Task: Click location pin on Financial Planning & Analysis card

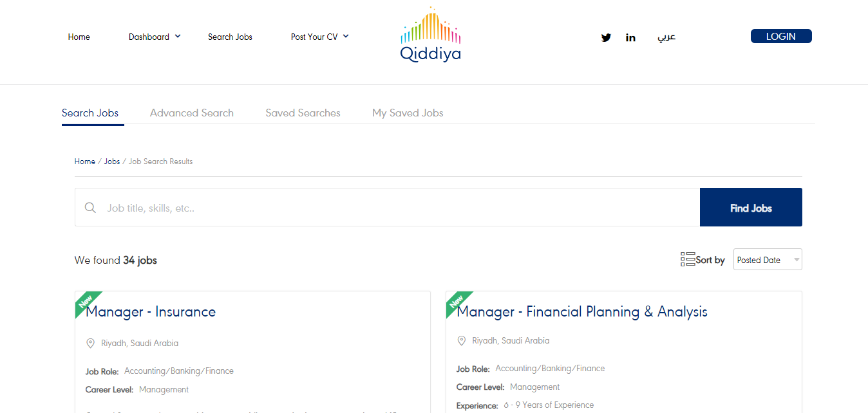Action: coord(462,341)
